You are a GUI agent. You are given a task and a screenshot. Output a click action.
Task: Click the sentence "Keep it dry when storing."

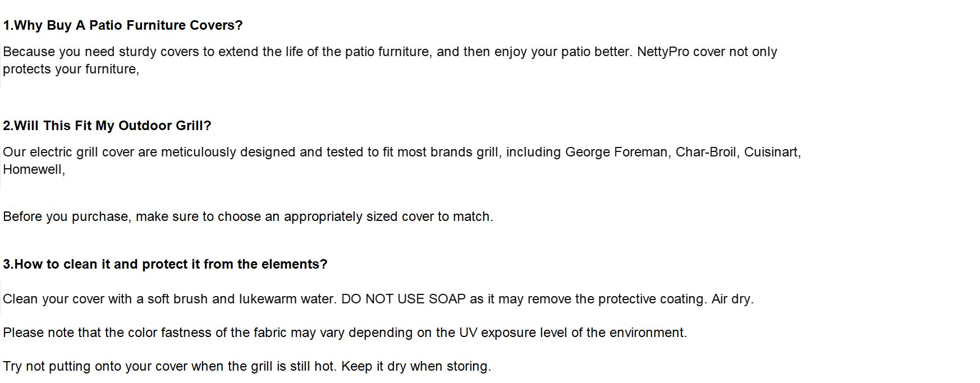416,366
